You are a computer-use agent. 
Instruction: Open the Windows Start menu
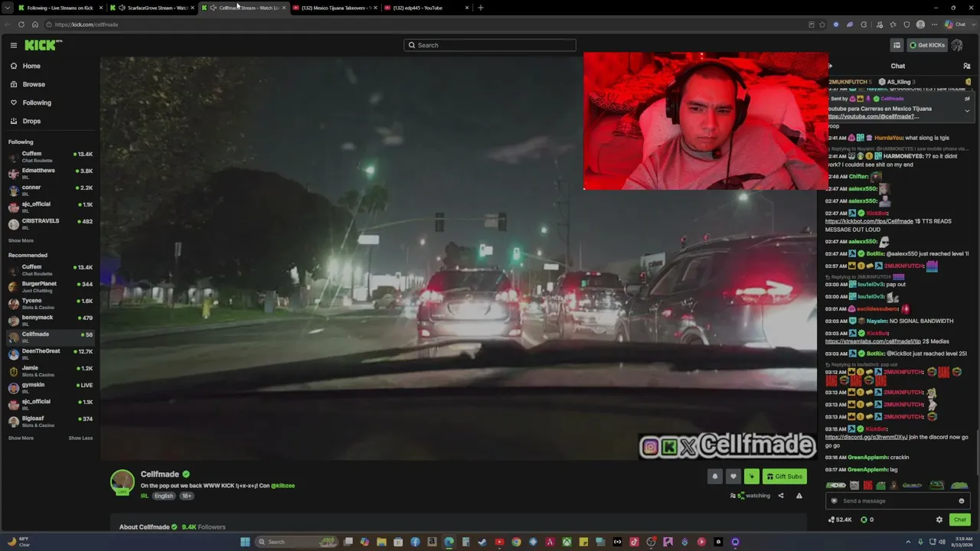click(245, 542)
